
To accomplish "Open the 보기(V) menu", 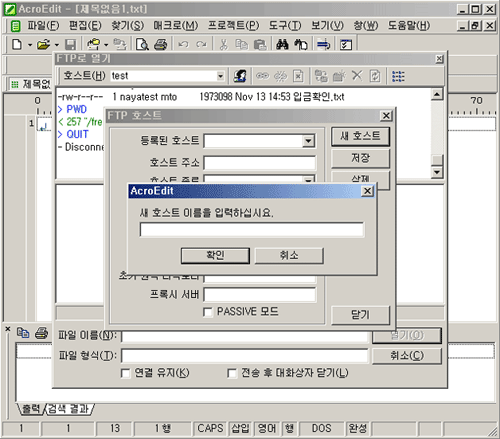I will coord(327,26).
